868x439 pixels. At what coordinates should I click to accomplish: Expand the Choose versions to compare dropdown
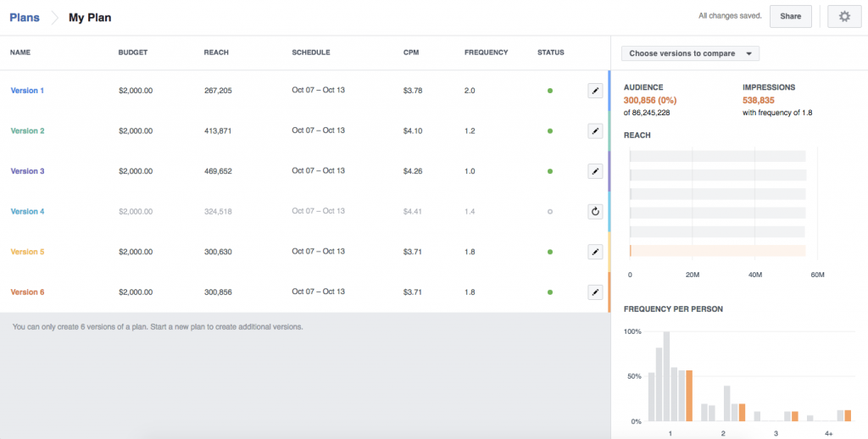pyautogui.click(x=690, y=53)
